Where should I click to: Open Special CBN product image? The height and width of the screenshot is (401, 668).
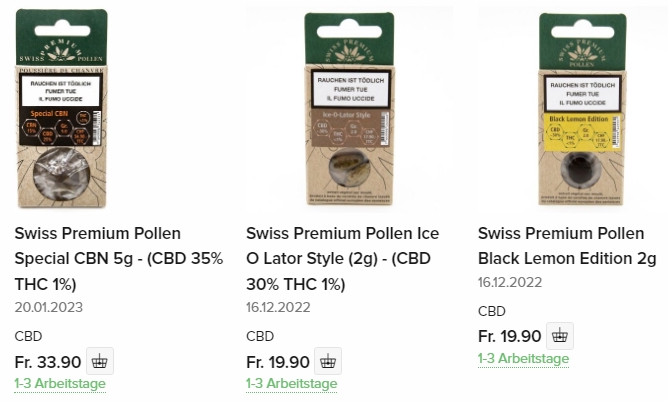pyautogui.click(x=62, y=109)
